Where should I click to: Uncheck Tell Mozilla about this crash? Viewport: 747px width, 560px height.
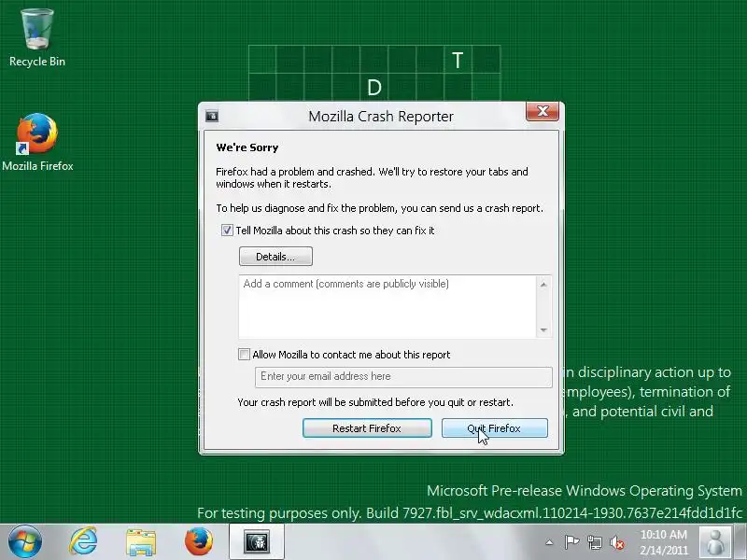click(x=227, y=231)
